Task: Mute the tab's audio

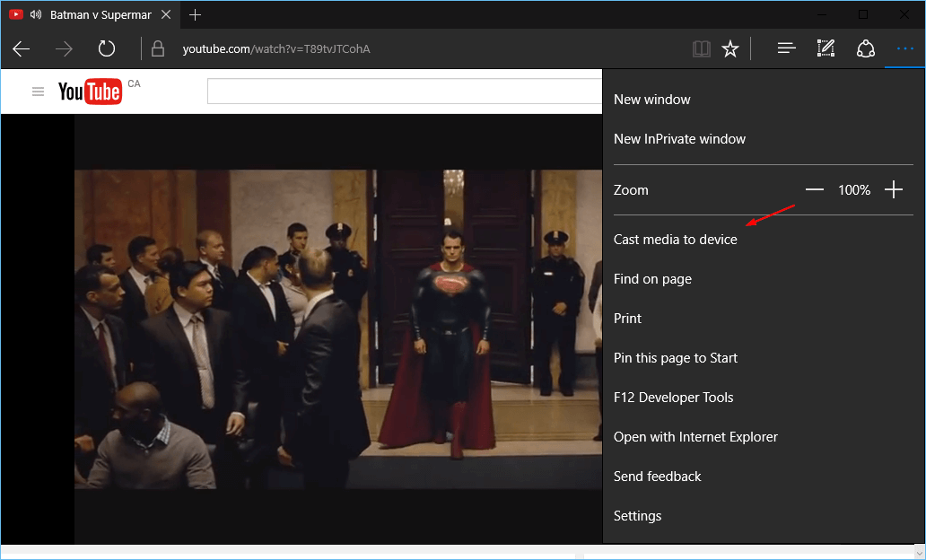Action: (35, 14)
